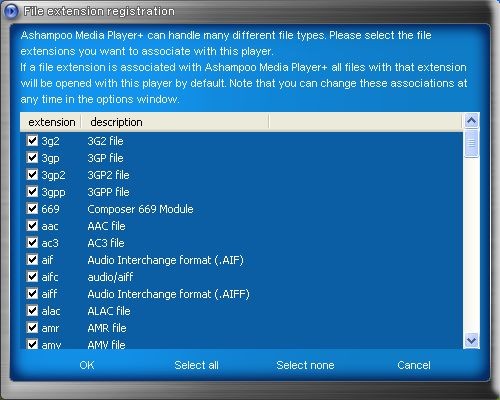Click the Ashampoo player icon in title bar
The height and width of the screenshot is (400, 500).
point(10,11)
